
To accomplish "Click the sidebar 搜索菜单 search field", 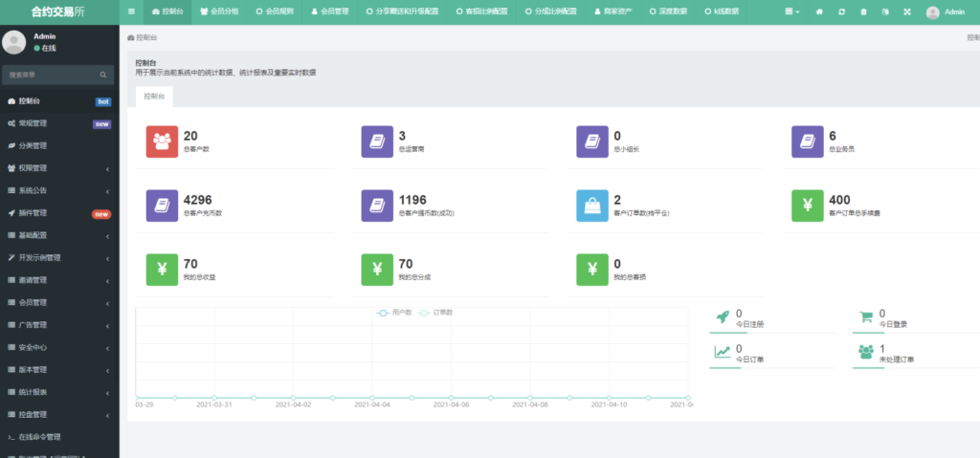I will point(53,75).
